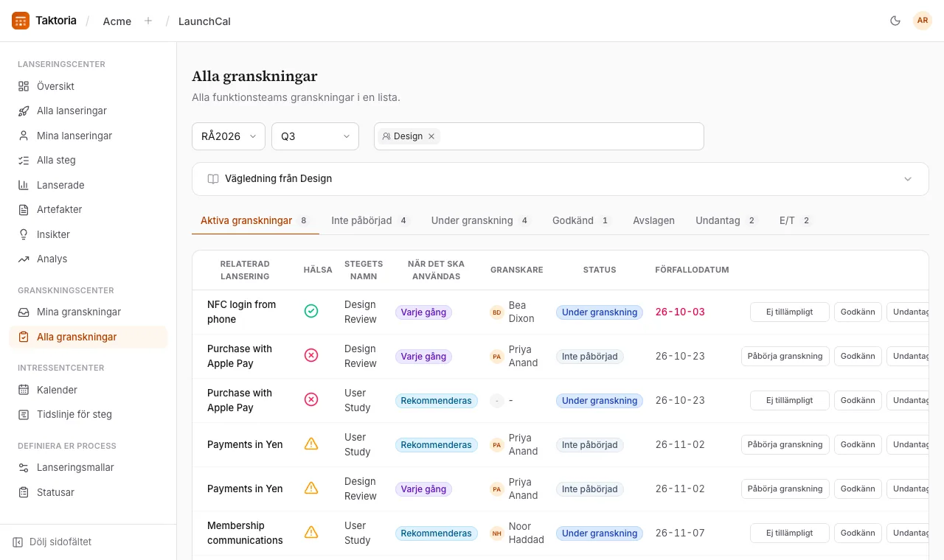The height and width of the screenshot is (560, 944).
Task: Switch to the Under granskning tab
Action: coord(481,220)
